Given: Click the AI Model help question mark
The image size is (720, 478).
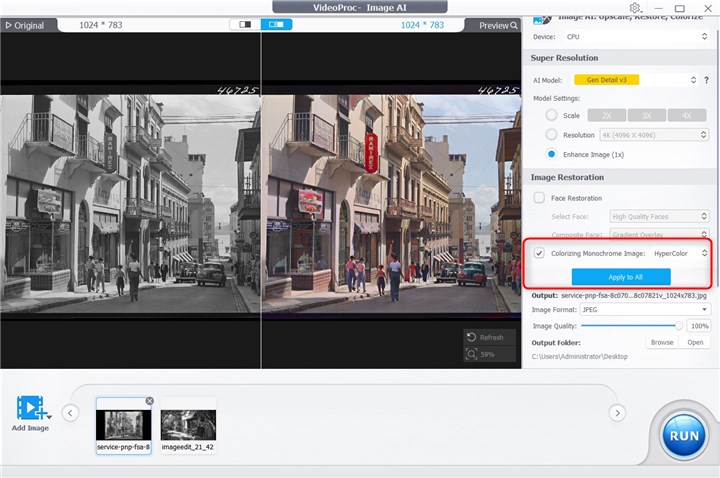Looking at the screenshot, I should point(707,79).
